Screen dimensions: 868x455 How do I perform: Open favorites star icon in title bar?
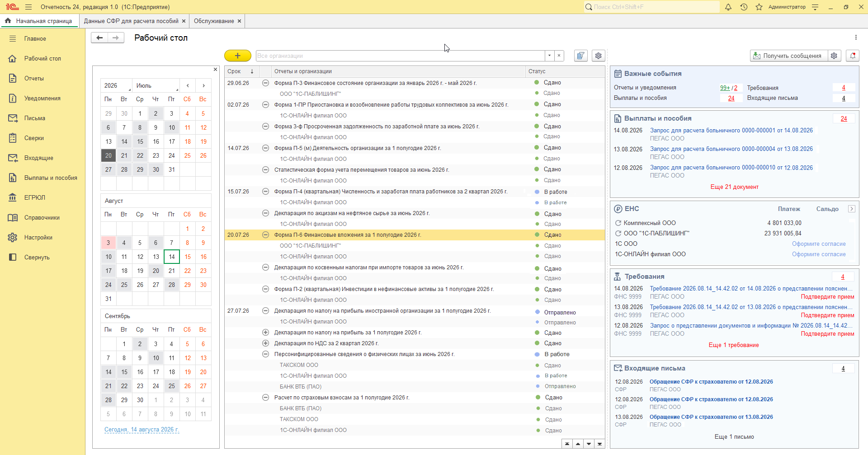coord(759,7)
